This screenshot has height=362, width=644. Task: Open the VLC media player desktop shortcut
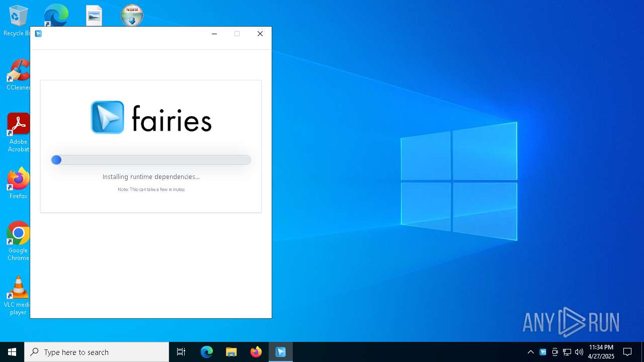pyautogui.click(x=18, y=296)
